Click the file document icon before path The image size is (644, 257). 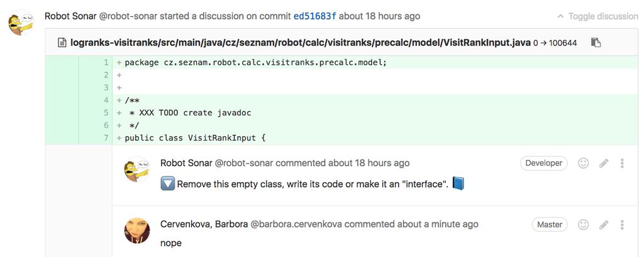[x=62, y=42]
